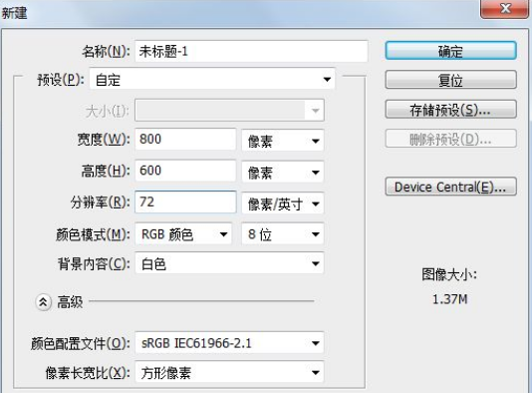Click the 高度 field showing 600
The height and width of the screenshot is (393, 532).
(185, 171)
